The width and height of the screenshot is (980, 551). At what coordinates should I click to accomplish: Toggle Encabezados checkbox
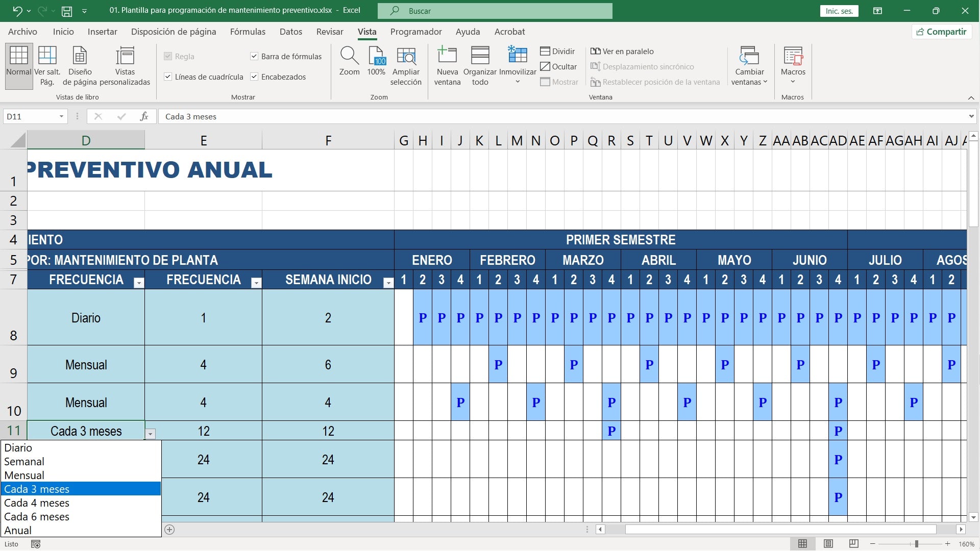coord(254,77)
